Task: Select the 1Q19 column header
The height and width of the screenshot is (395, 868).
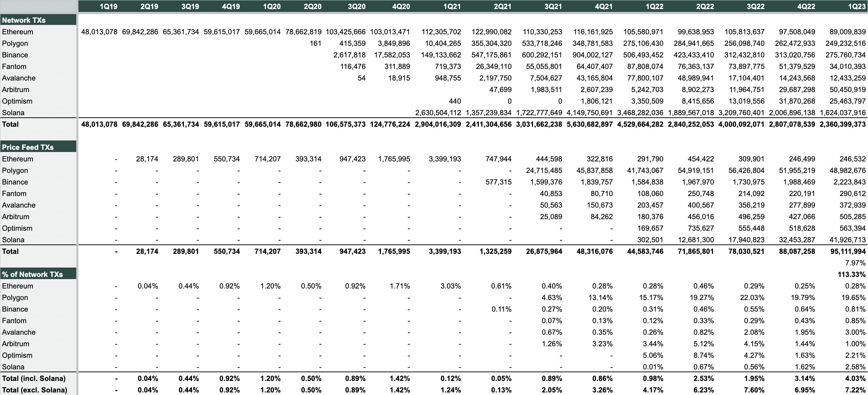Action: click(x=108, y=6)
